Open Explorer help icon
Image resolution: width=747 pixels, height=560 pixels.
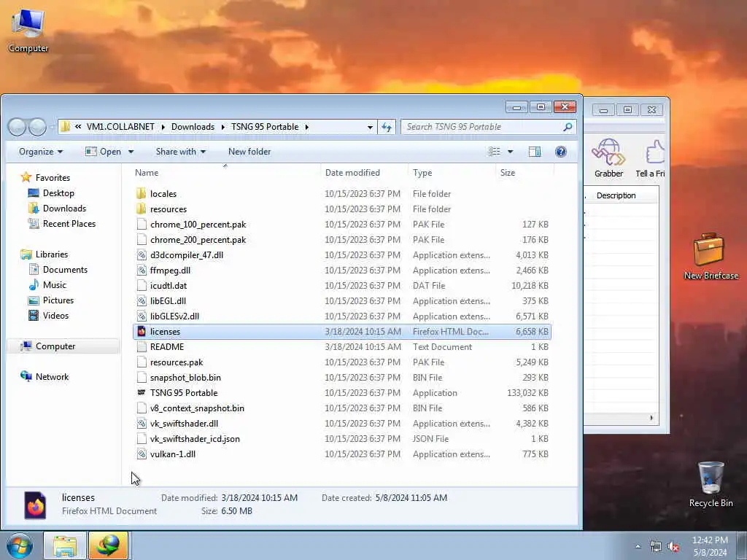point(561,152)
